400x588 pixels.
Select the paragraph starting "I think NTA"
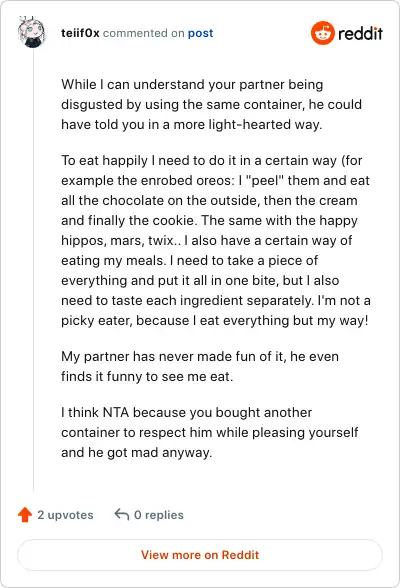pyautogui.click(x=210, y=432)
